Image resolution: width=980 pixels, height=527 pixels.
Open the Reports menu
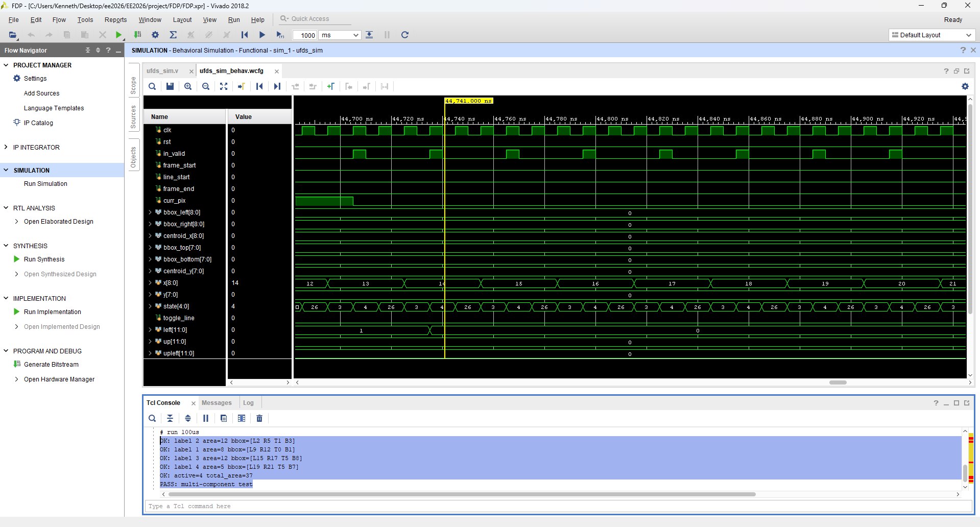tap(115, 20)
